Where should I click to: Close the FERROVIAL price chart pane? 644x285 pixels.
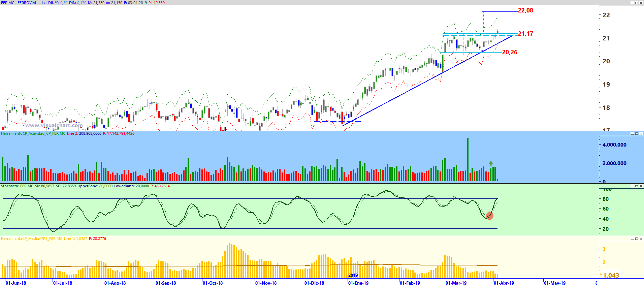coord(641,3)
